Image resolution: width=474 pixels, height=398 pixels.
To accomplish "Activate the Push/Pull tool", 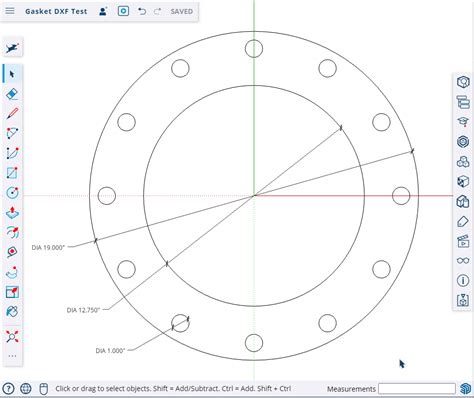I will [12, 212].
